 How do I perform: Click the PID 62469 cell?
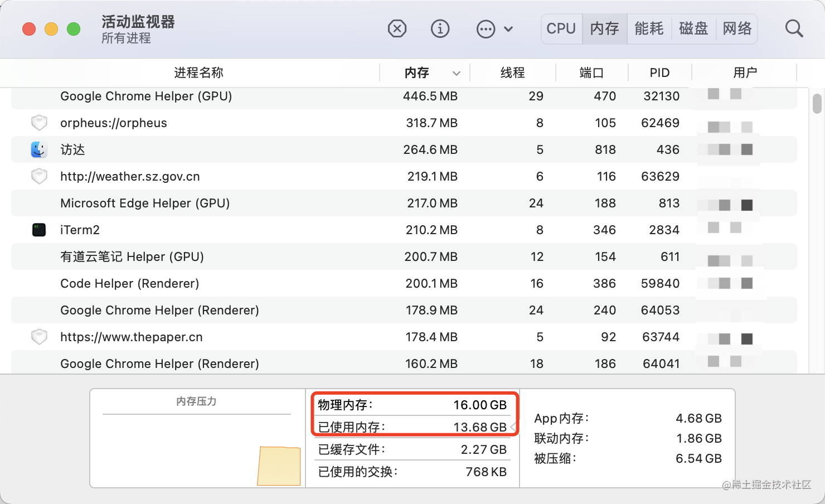pyautogui.click(x=661, y=123)
